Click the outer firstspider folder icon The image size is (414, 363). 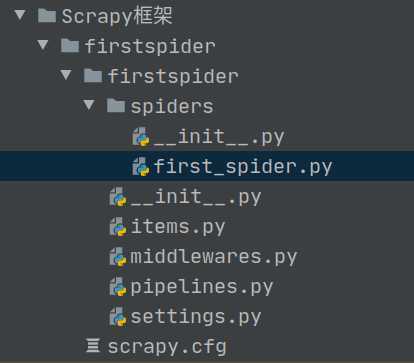(70, 45)
